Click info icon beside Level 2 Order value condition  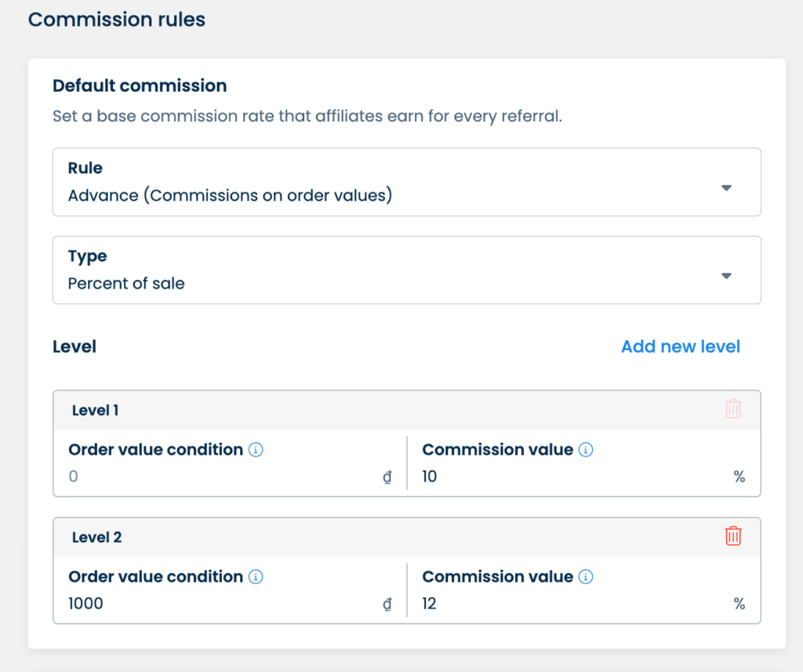click(256, 577)
